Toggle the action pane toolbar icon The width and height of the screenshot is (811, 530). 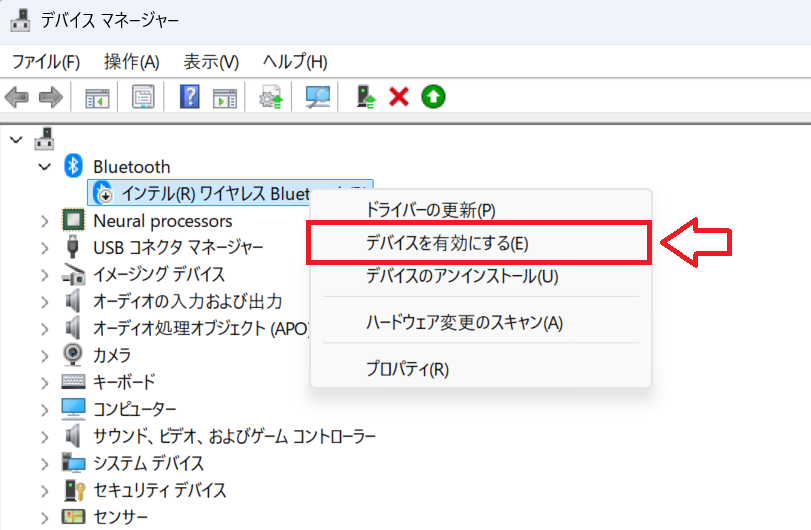point(224,97)
